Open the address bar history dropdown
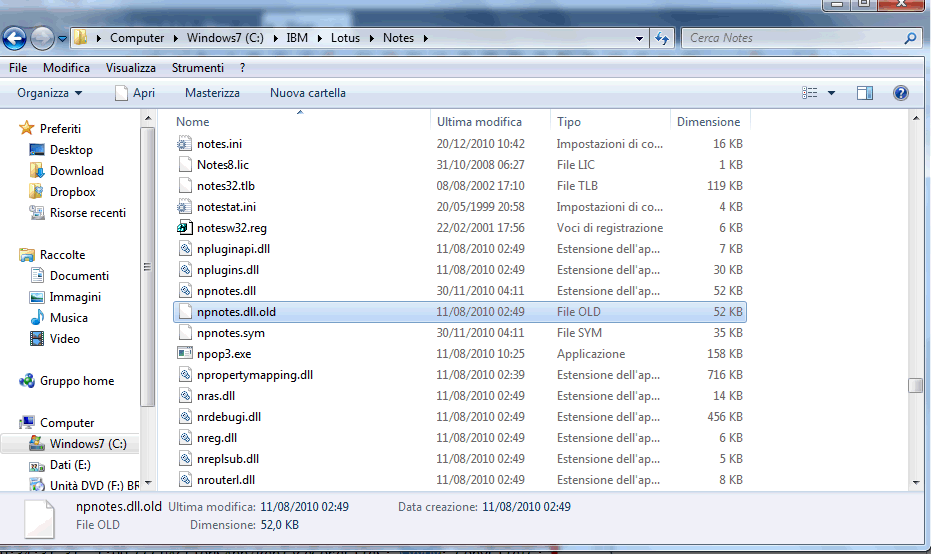 point(639,39)
